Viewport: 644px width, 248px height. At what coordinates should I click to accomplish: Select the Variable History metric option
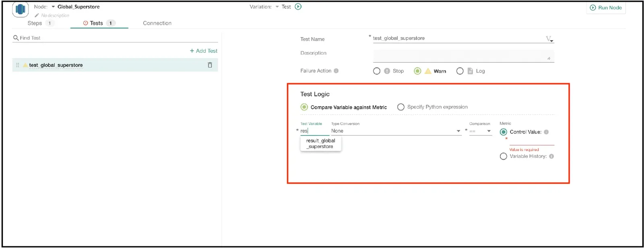(x=504, y=156)
